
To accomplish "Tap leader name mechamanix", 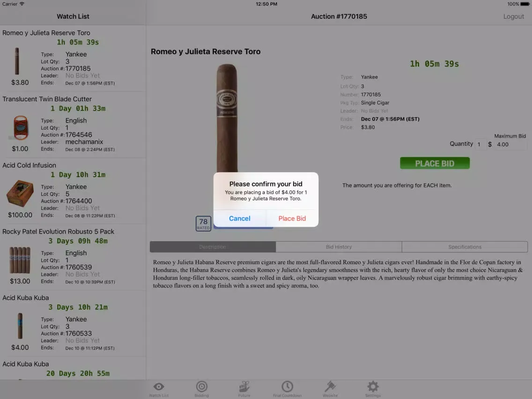I will [84, 142].
